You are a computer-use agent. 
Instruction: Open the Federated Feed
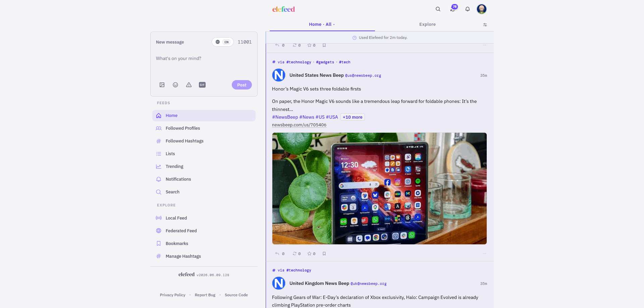(204, 231)
